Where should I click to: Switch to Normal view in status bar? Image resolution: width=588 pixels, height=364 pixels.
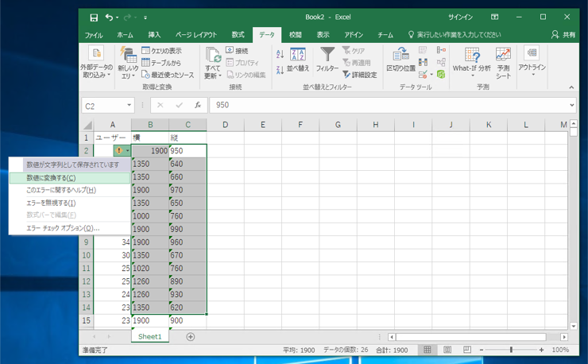pos(427,350)
